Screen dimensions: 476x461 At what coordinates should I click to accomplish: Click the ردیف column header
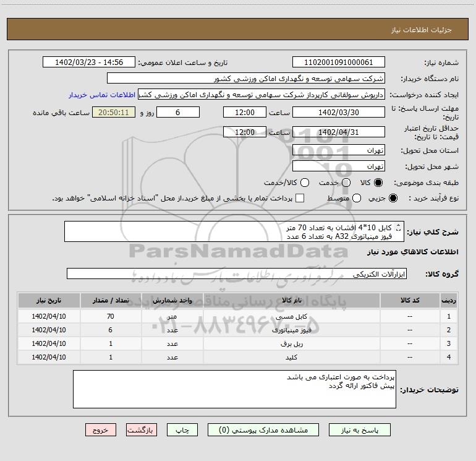pyautogui.click(x=449, y=300)
